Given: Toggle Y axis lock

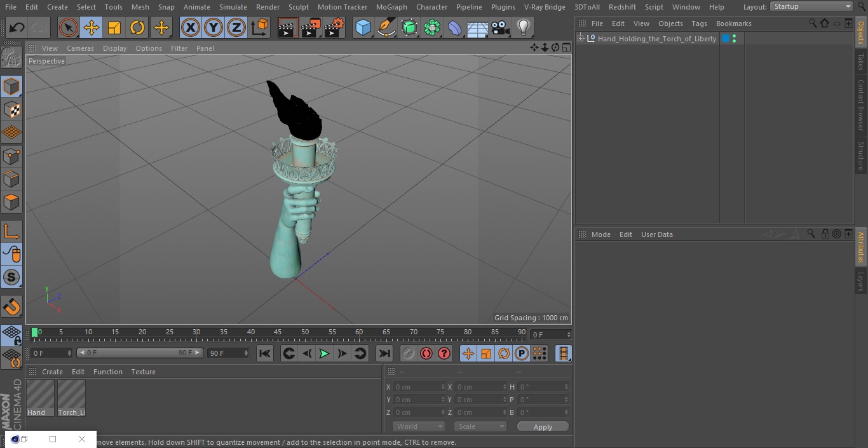Looking at the screenshot, I should pyautogui.click(x=214, y=27).
